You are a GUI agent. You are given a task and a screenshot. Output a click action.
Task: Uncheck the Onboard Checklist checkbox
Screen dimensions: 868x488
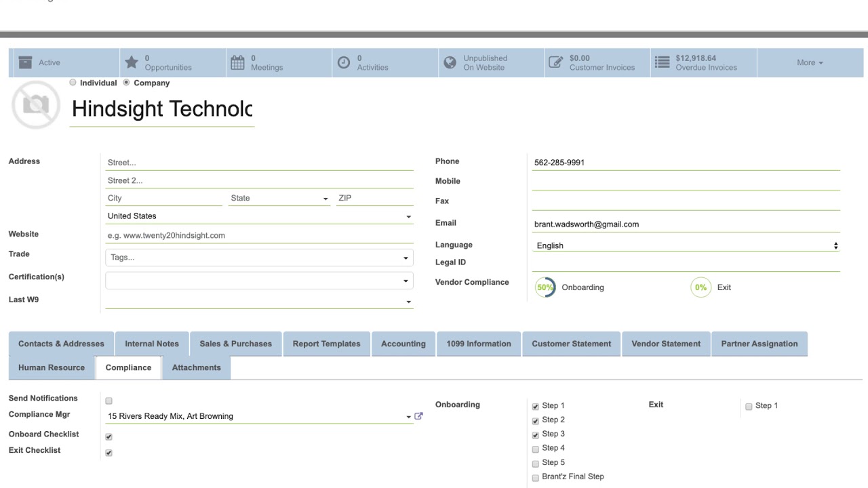point(108,437)
